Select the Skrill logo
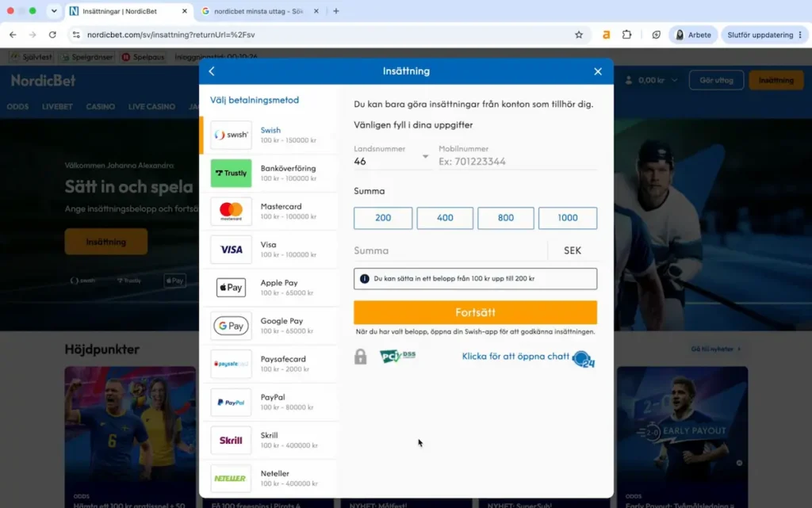Screen dimensions: 812x508 pos(231,440)
